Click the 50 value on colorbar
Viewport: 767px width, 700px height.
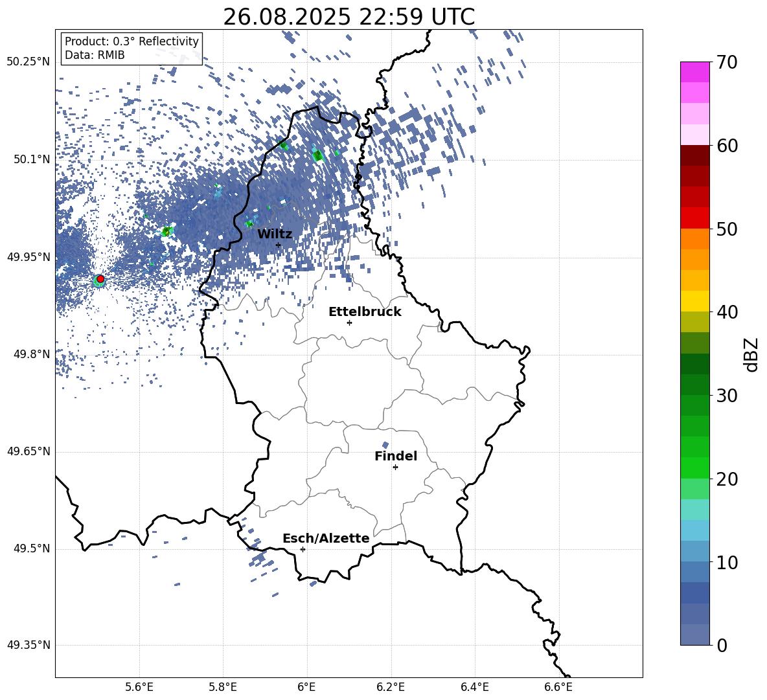(x=727, y=229)
